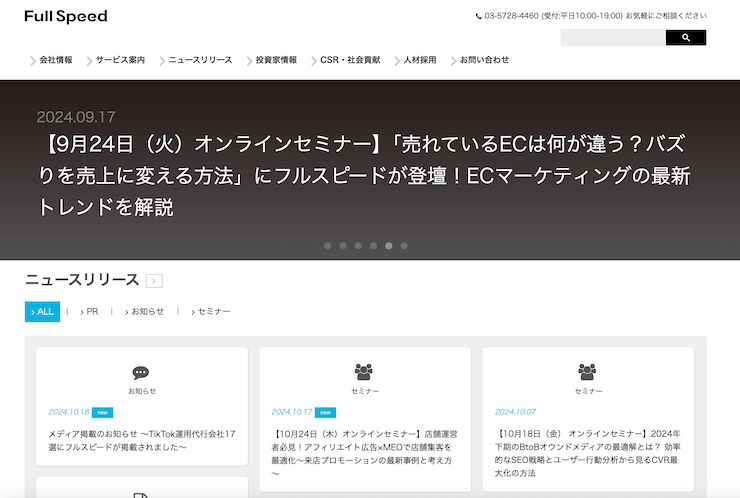The image size is (740, 498).
Task: Click the magnifier search button
Action: tap(686, 38)
